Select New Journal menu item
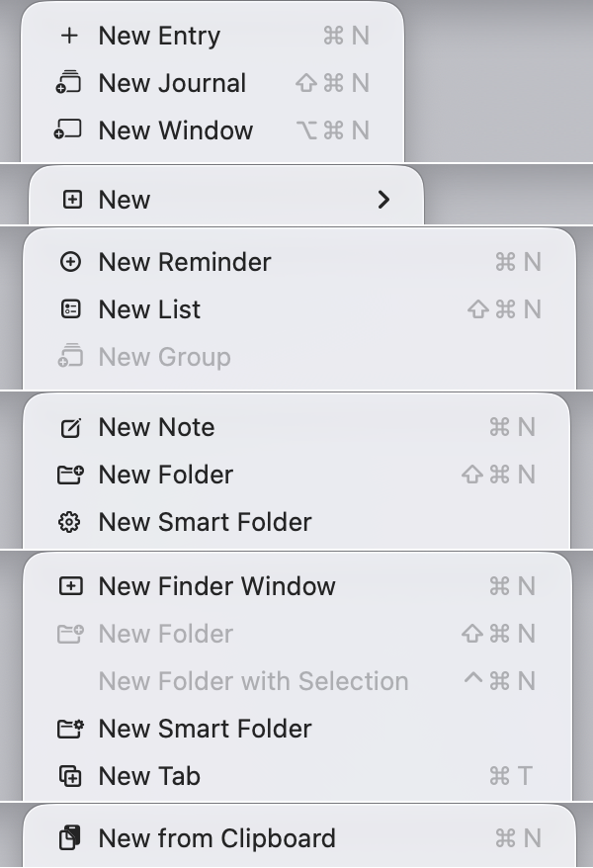 [x=172, y=83]
